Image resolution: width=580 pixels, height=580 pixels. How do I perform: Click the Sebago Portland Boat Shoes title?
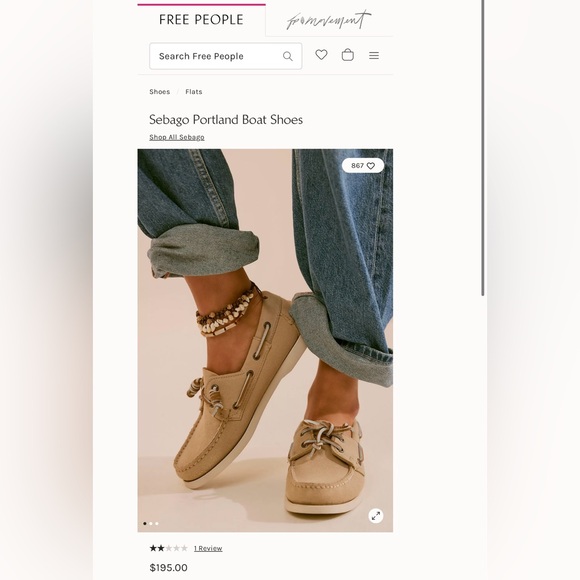(226, 119)
